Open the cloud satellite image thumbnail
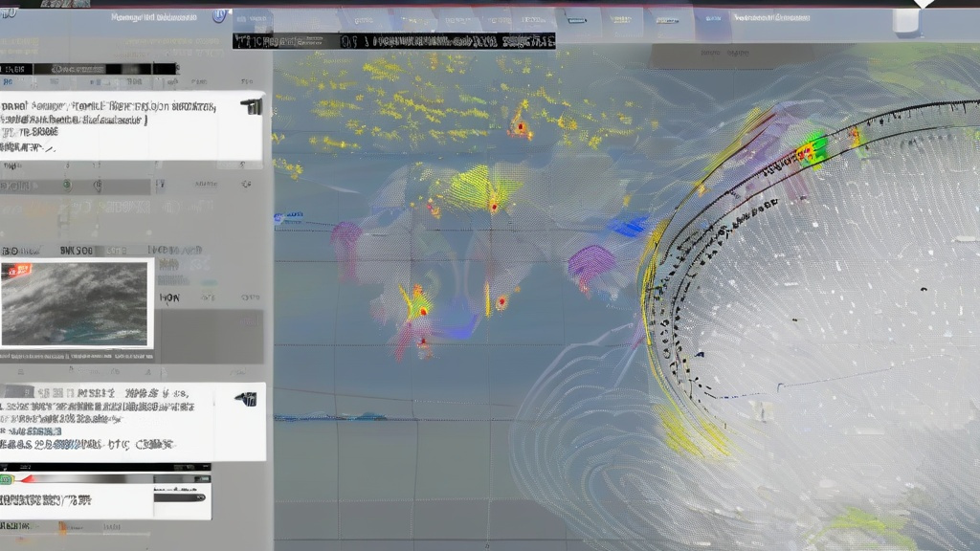980x551 pixels. coord(75,303)
